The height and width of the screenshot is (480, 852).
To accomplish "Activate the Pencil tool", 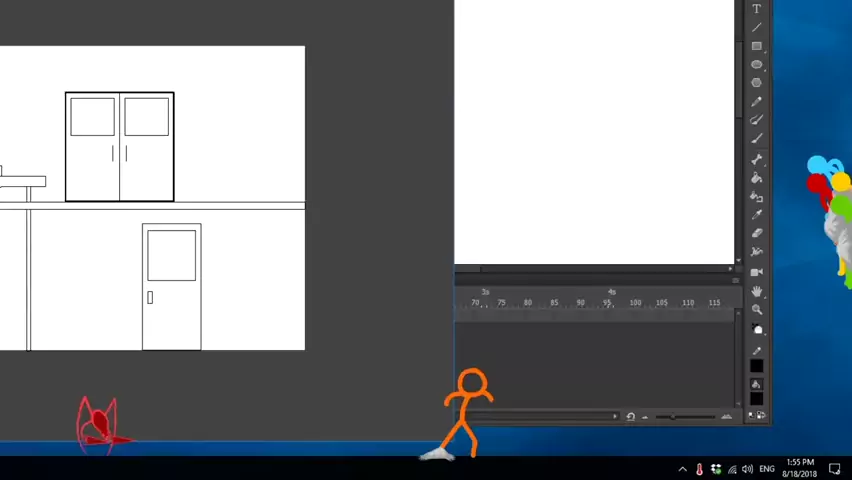I will [x=757, y=102].
